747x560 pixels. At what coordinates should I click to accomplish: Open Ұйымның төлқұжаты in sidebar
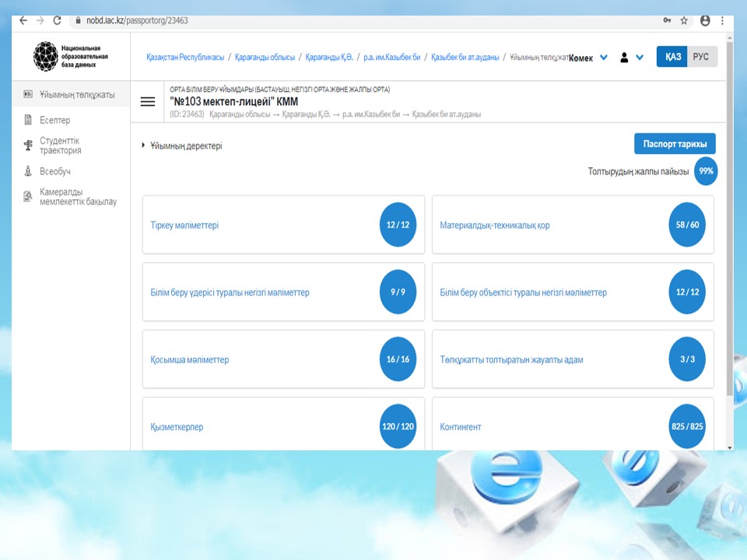76,94
